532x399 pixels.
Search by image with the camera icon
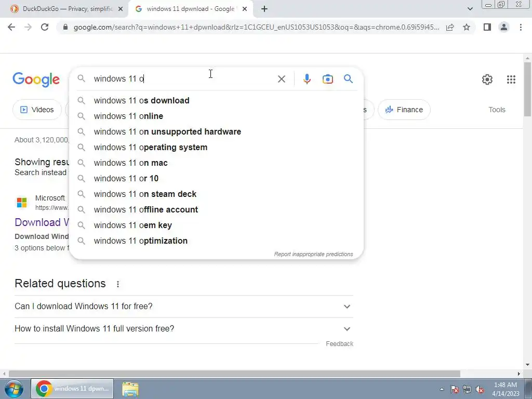327,79
